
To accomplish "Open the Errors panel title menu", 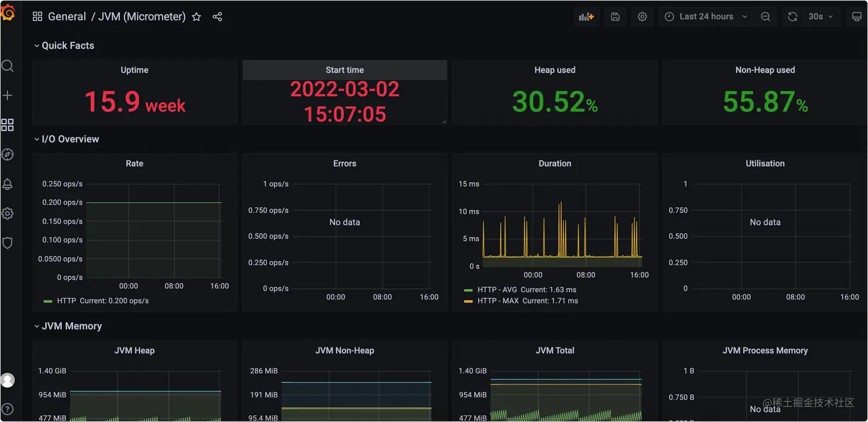I will tap(344, 164).
